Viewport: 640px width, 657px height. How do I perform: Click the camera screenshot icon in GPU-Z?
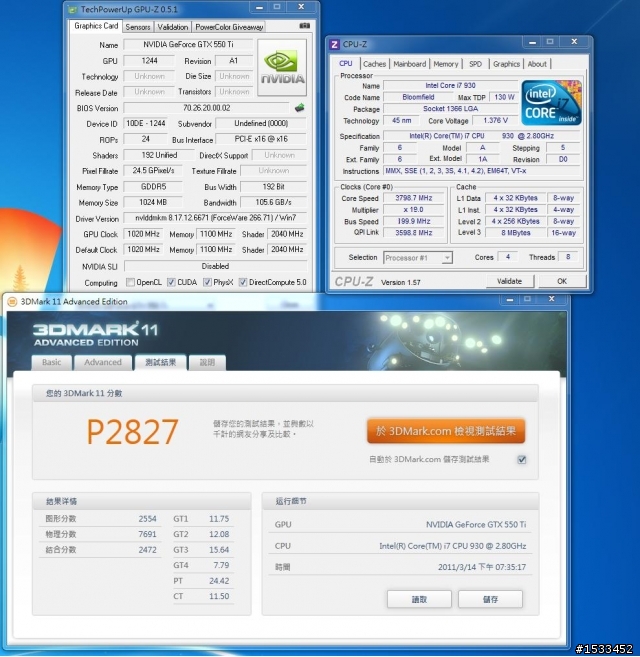pyautogui.click(x=305, y=26)
